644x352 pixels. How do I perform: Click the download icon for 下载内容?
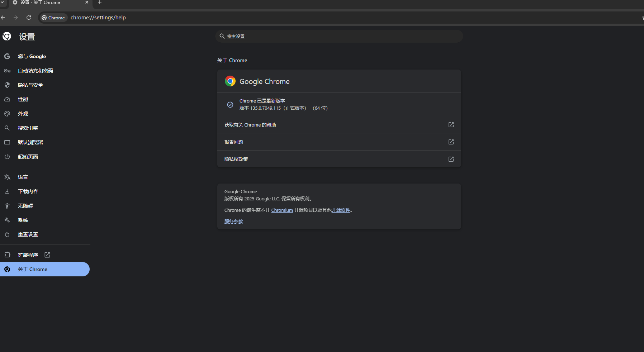pyautogui.click(x=7, y=191)
